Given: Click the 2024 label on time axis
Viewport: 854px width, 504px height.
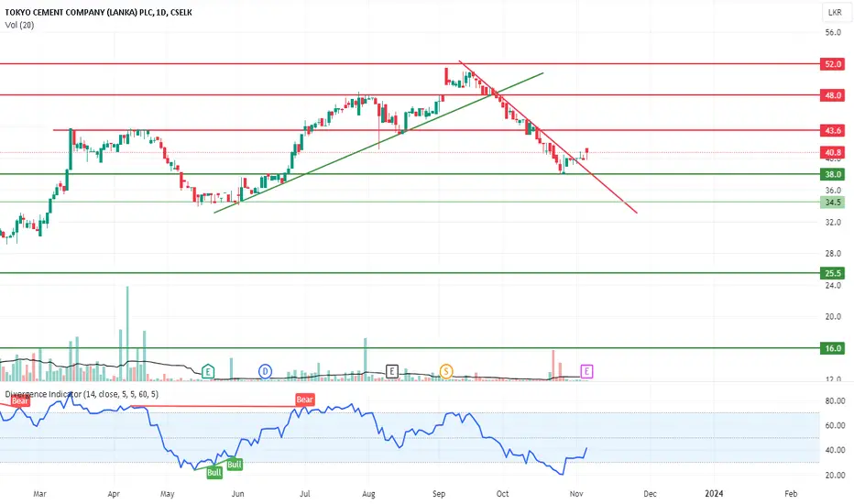Looking at the screenshot, I should (x=714, y=494).
